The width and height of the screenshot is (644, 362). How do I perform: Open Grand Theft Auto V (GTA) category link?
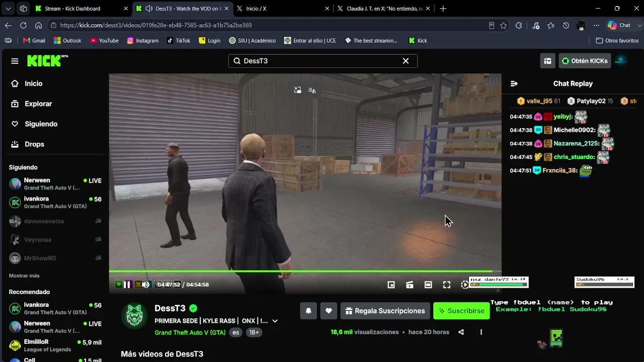190,332
